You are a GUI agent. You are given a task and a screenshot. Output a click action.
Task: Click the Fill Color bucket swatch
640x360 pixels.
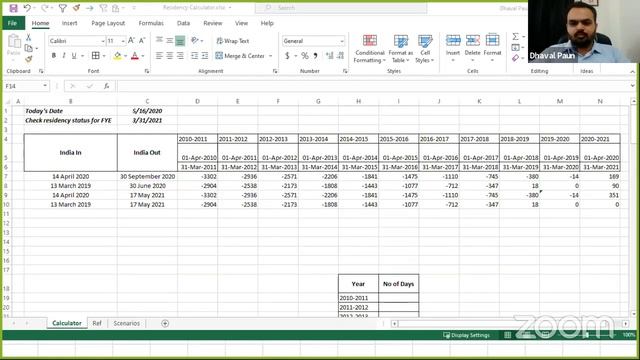(117, 56)
